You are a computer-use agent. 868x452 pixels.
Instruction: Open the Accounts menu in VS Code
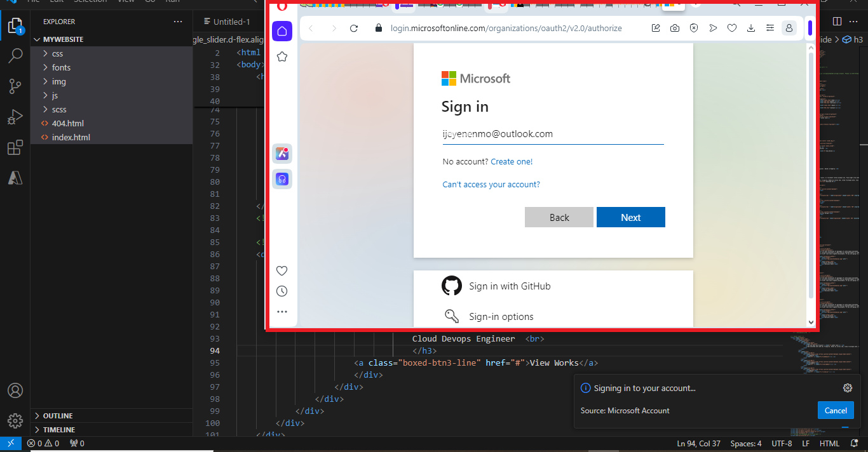coord(15,390)
